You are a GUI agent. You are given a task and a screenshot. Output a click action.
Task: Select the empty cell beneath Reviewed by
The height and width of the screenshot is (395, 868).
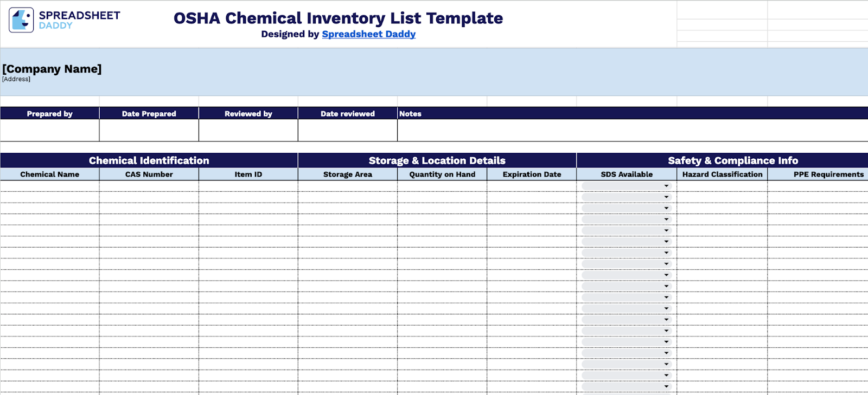(x=248, y=130)
